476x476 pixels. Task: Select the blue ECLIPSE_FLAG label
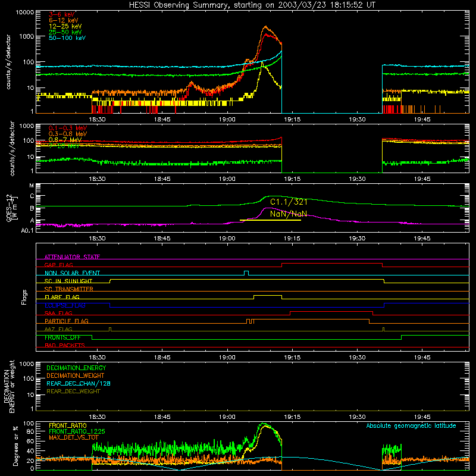coord(65,305)
